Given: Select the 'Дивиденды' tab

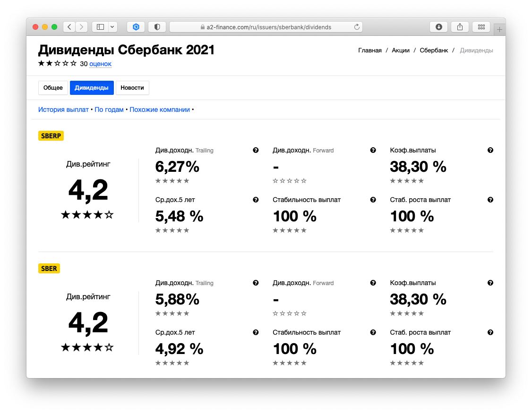Looking at the screenshot, I should [x=92, y=87].
